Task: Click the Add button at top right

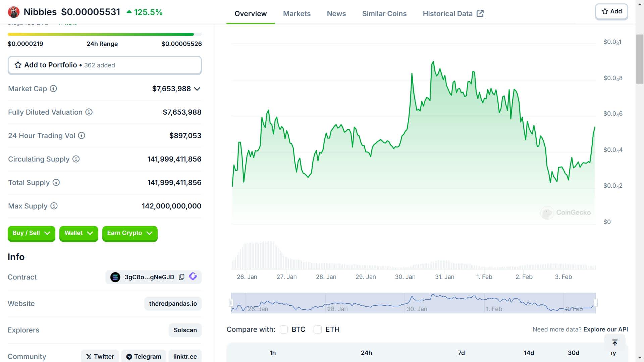Action: (x=611, y=12)
